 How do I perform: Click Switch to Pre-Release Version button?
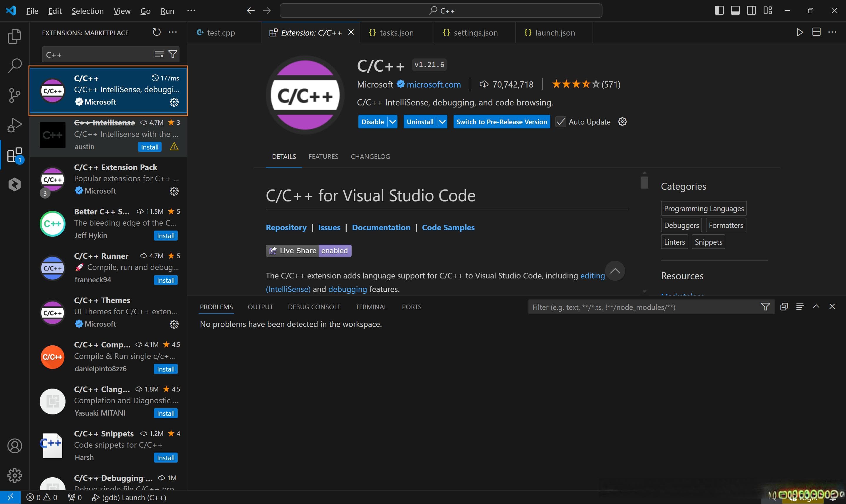tap(502, 122)
